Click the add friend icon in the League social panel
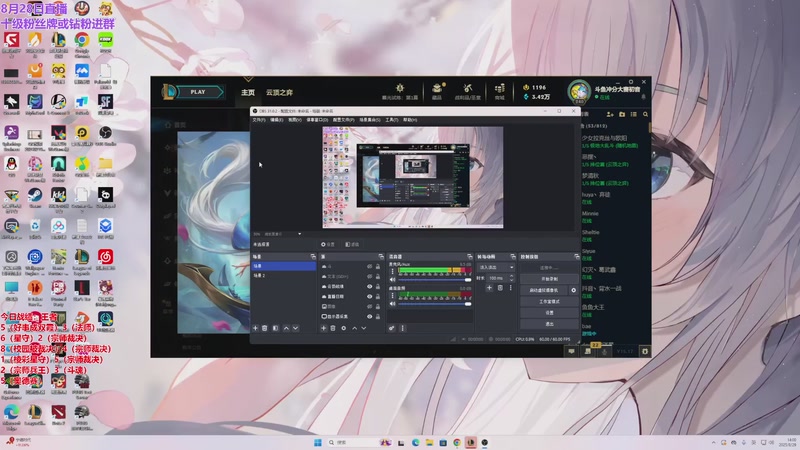This screenshot has height=450, width=800. [610, 114]
